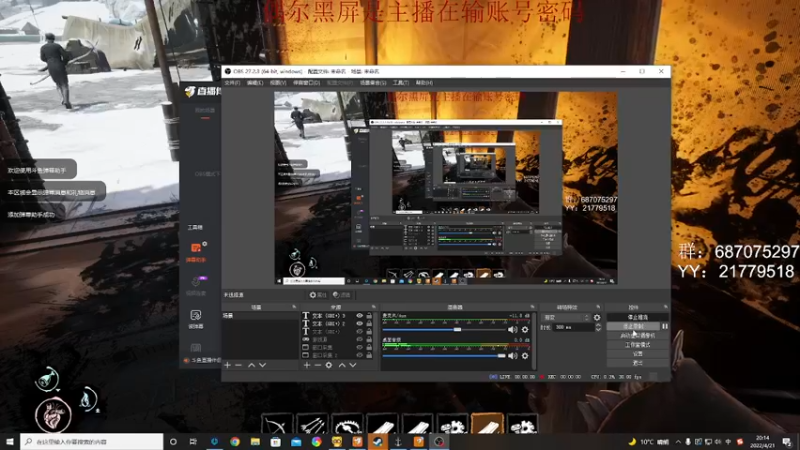
Task: Open source properties gear in Sources toolbar
Action: pyautogui.click(x=329, y=365)
